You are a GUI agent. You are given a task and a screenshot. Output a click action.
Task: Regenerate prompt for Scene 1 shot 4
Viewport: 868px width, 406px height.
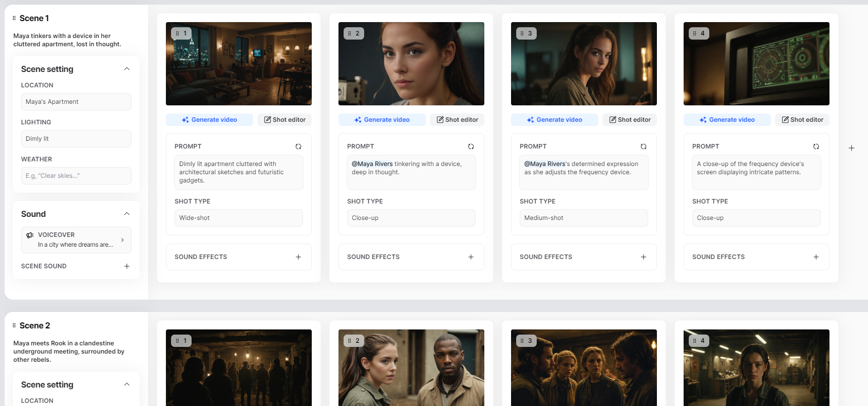click(x=816, y=146)
